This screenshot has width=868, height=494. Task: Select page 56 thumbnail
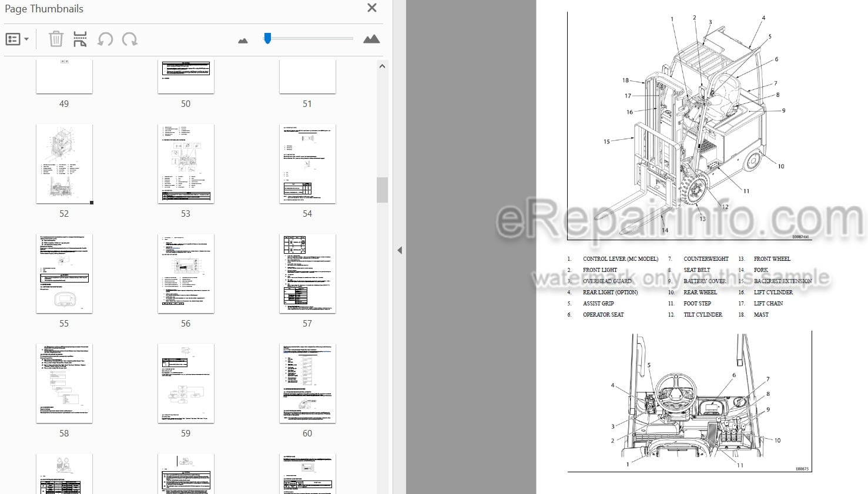(x=186, y=274)
